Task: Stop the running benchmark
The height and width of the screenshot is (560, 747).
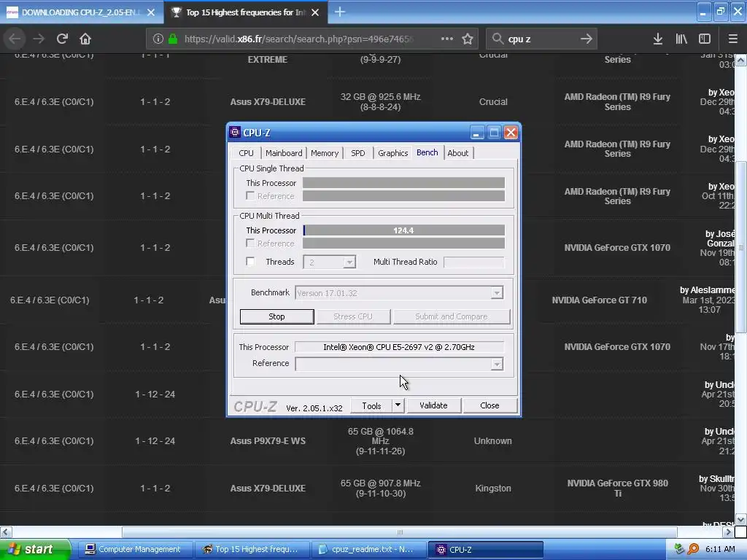Action: [276, 316]
